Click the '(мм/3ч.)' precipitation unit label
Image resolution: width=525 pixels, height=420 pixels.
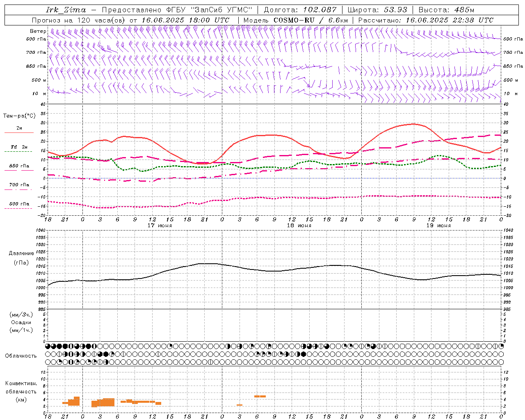(21, 315)
